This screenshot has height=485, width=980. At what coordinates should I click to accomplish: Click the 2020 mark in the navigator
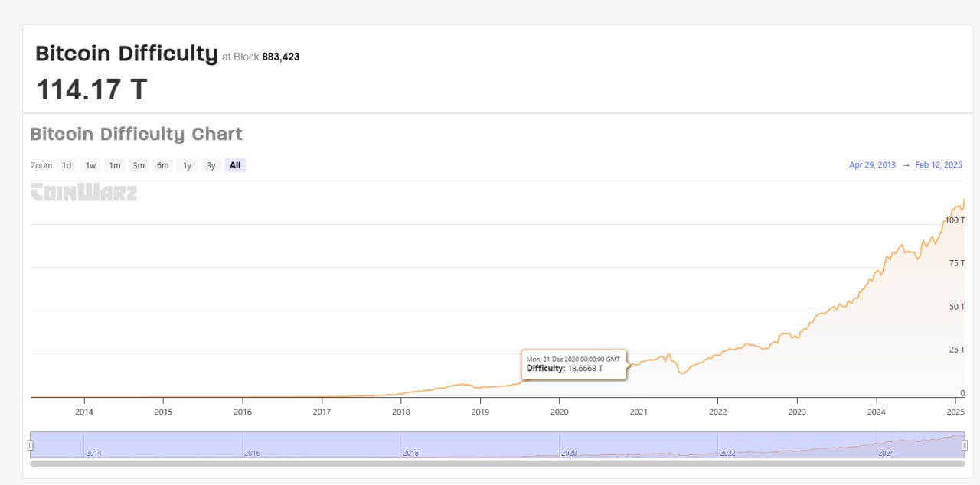568,453
